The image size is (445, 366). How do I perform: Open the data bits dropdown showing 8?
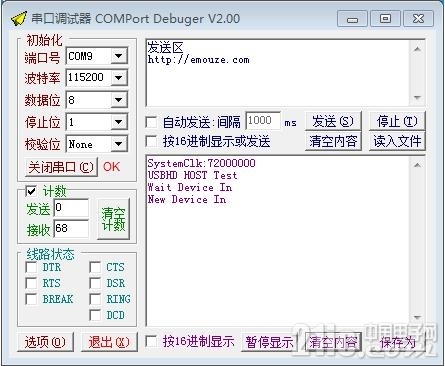[118, 100]
